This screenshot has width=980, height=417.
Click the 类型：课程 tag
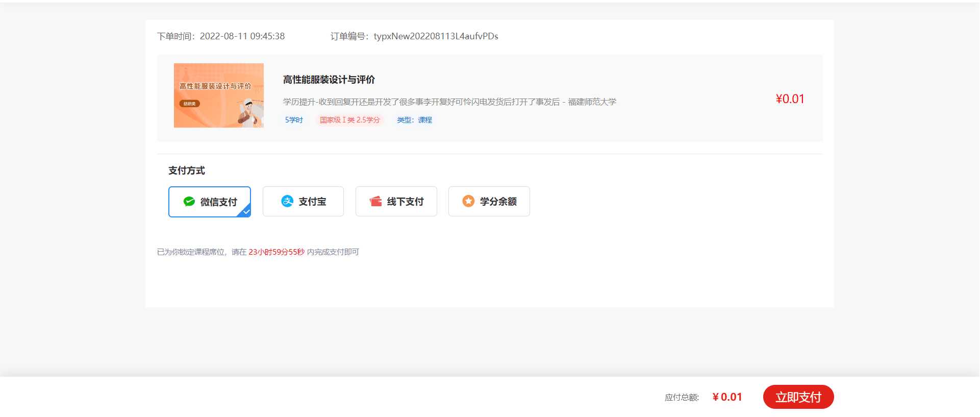click(x=414, y=120)
